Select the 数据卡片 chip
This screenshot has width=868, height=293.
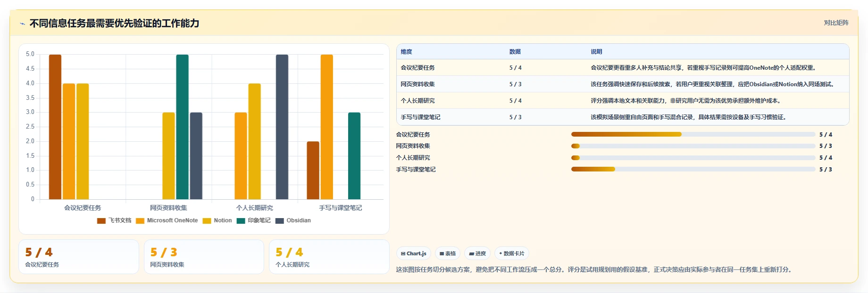tap(511, 253)
